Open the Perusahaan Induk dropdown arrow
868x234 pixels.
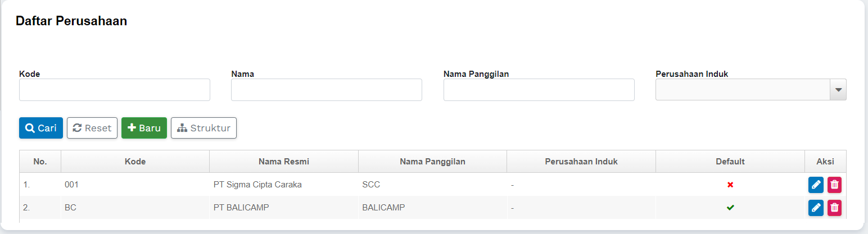838,90
